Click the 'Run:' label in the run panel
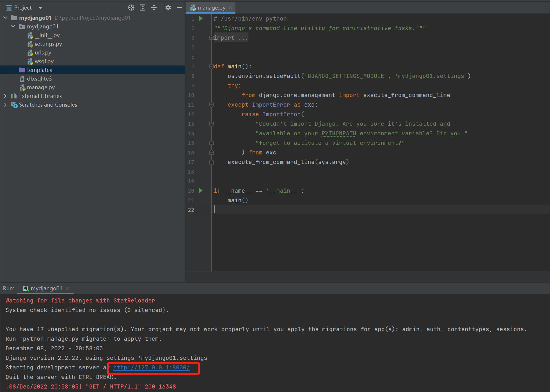This screenshot has width=550, height=392. tap(8, 289)
